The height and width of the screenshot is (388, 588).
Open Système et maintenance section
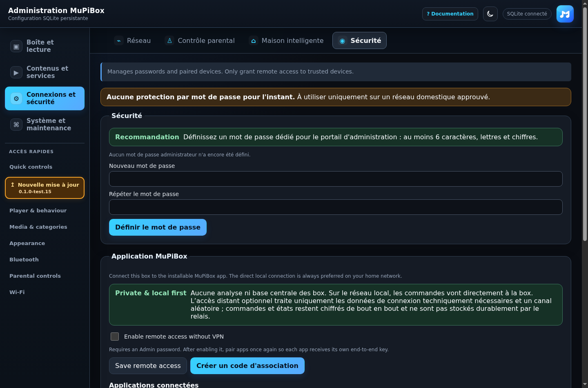click(x=45, y=125)
